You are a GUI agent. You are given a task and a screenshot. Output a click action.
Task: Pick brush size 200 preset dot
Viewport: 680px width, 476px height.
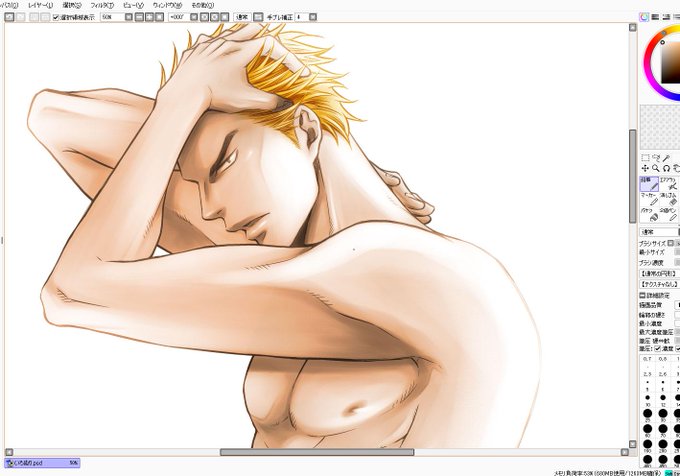tap(663, 444)
